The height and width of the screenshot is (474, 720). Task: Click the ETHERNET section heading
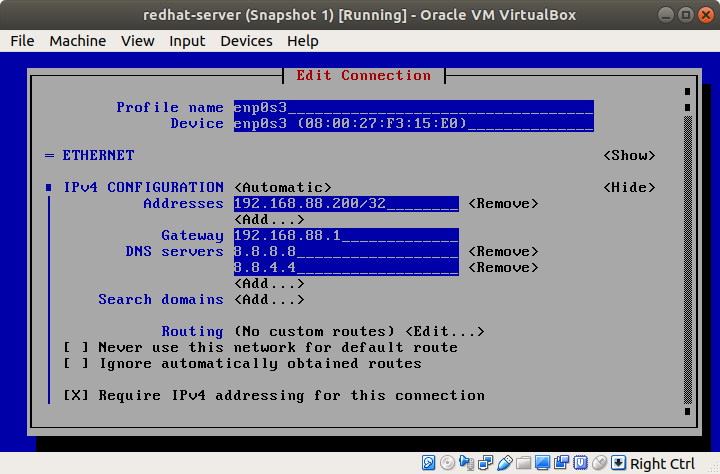98,155
